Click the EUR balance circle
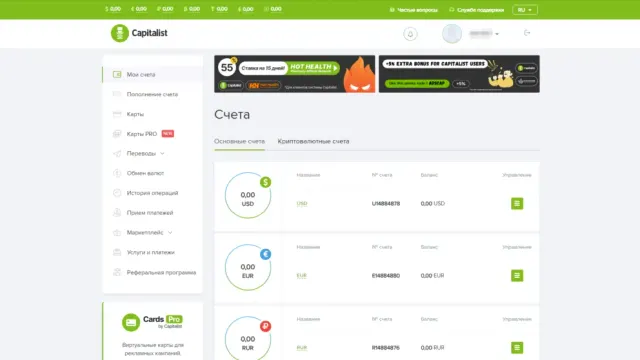This screenshot has width=640, height=360. tap(248, 267)
